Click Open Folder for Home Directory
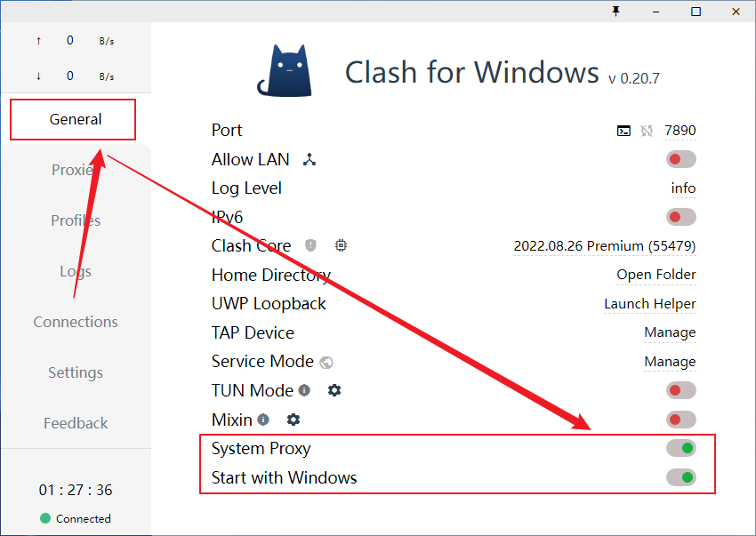Screen dimensions: 756x536 pos(656,275)
